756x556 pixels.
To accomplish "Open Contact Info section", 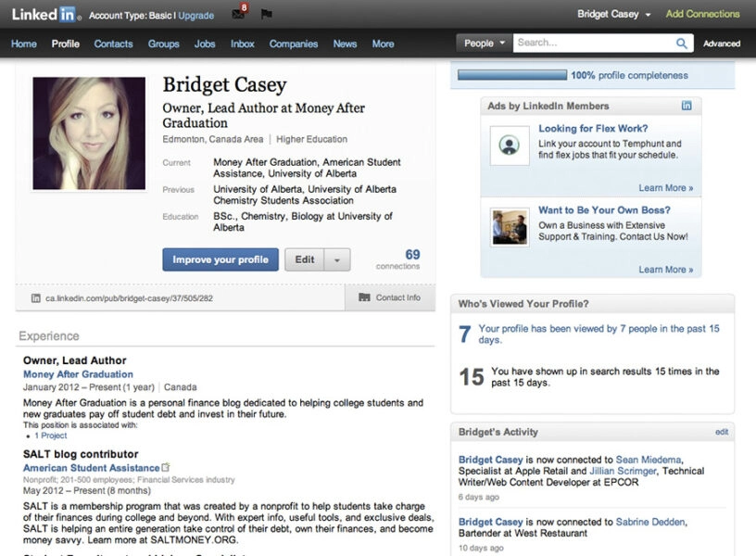I will tap(390, 297).
